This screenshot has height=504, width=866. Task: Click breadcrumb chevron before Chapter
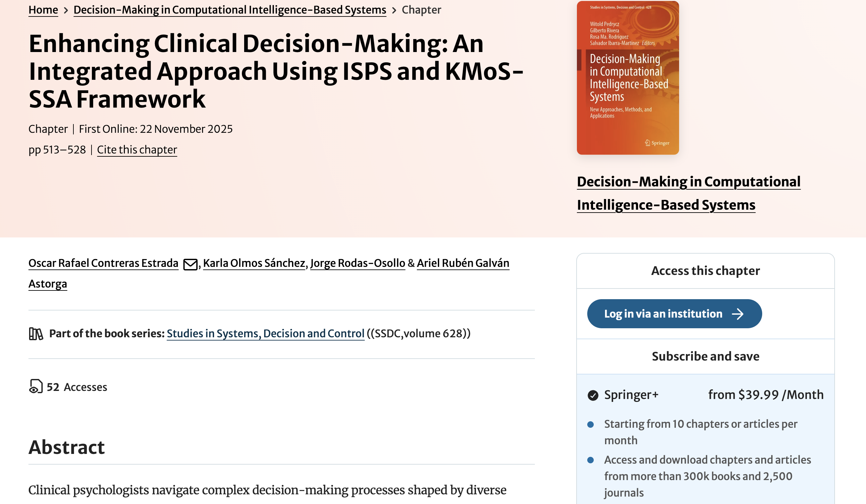click(x=394, y=10)
